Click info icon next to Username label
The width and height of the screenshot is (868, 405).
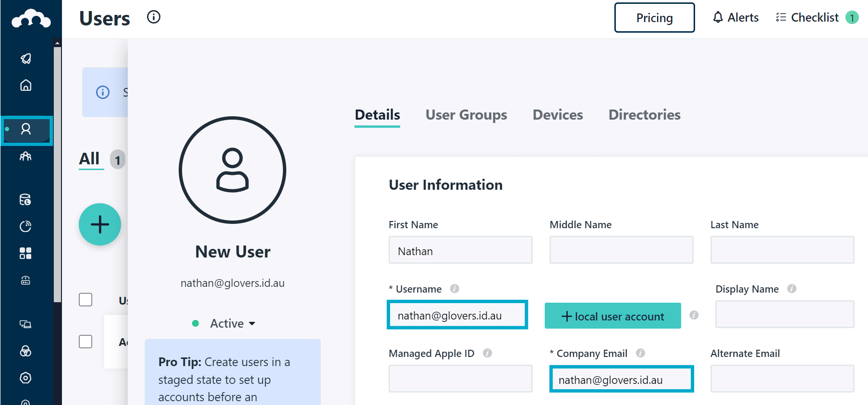(454, 289)
